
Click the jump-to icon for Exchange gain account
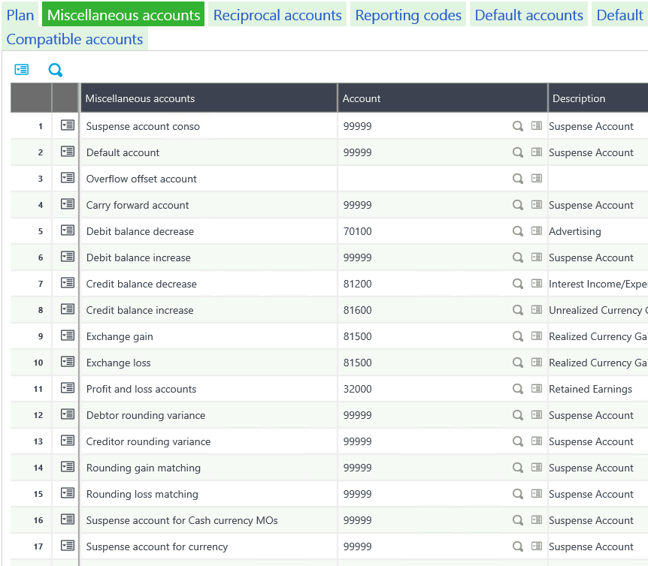tap(536, 336)
